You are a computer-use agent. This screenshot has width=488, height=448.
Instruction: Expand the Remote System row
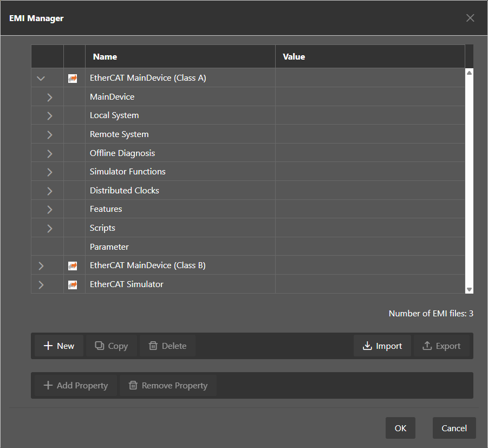[49, 135]
